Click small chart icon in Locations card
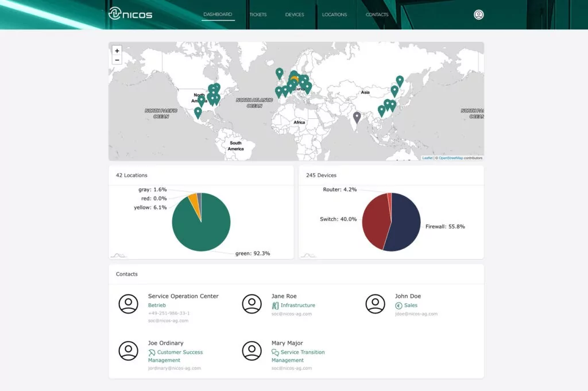Screen dimensions: 588x391 pos(118,255)
